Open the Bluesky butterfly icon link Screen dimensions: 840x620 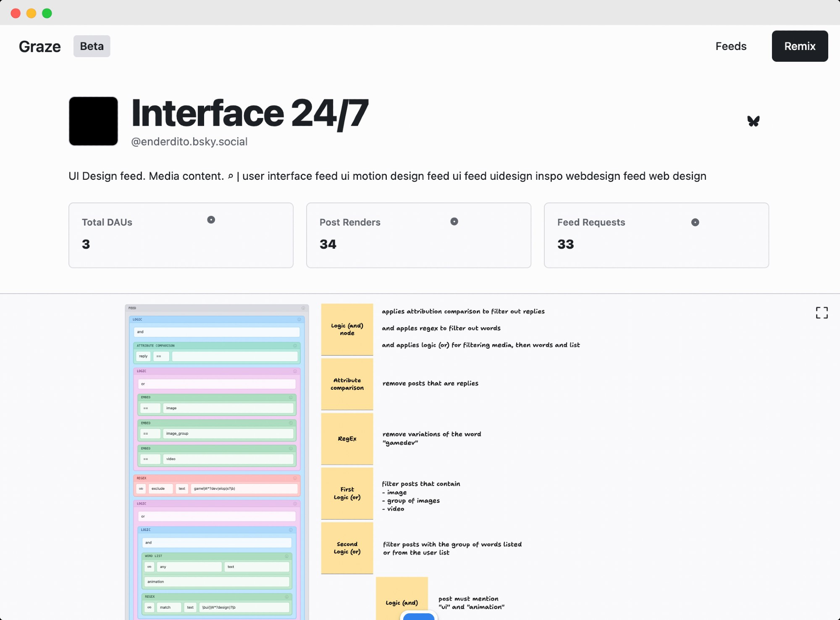(x=753, y=121)
